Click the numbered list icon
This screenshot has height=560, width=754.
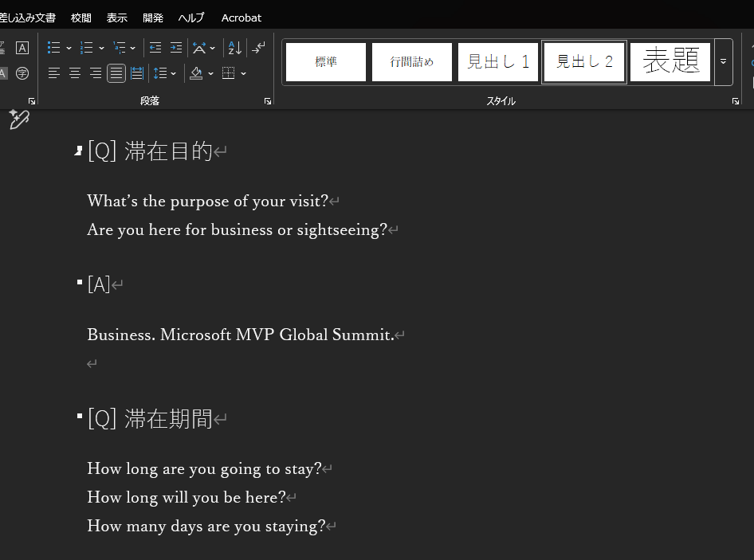tap(88, 48)
